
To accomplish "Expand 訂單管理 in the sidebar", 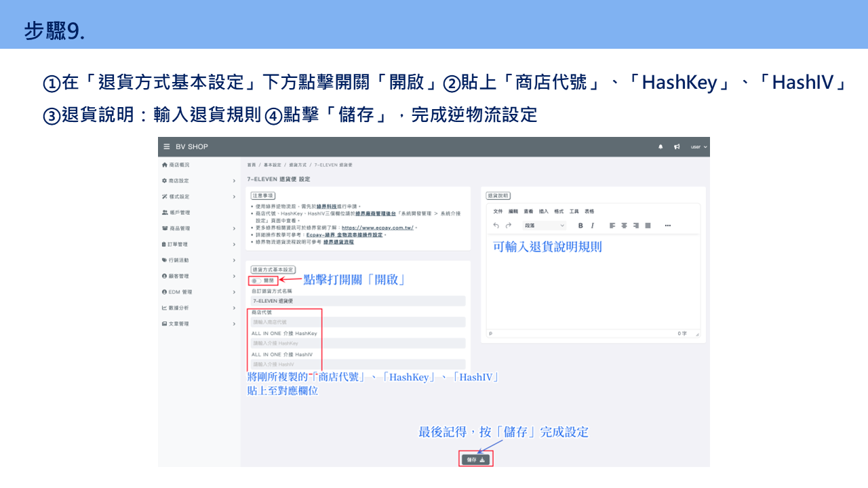I will (199, 244).
